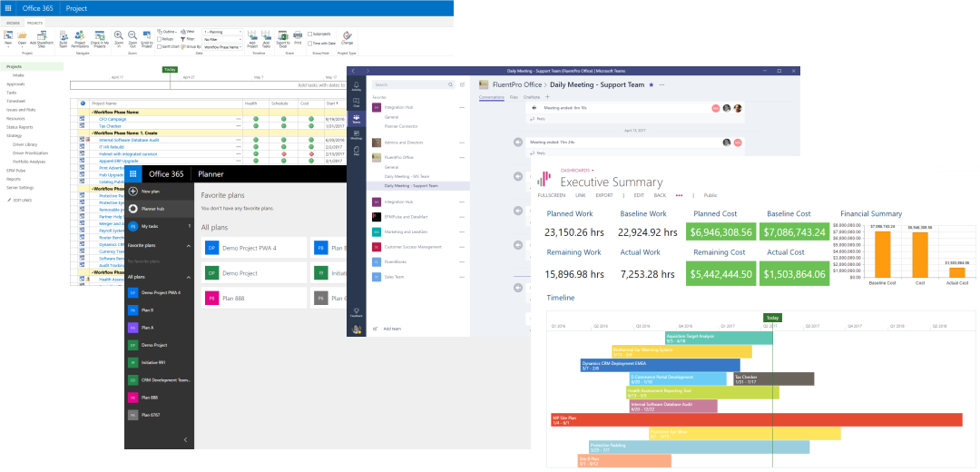Image resolution: width=980 pixels, height=472 pixels.
Task: Open Meetings in the Teams sidebar
Action: 357,135
